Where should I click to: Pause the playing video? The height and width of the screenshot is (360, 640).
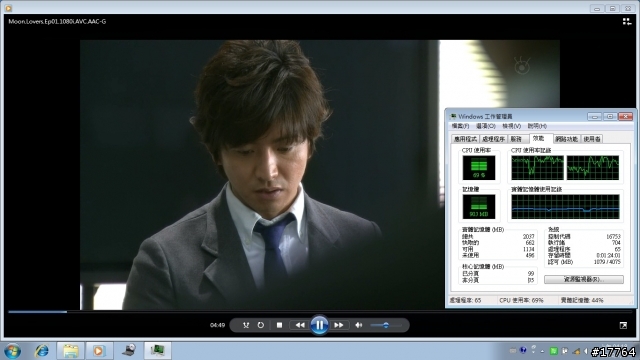[x=319, y=325]
